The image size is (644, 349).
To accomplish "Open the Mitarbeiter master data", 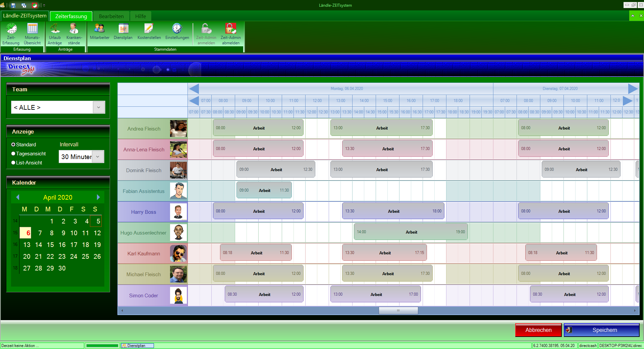I will (100, 32).
